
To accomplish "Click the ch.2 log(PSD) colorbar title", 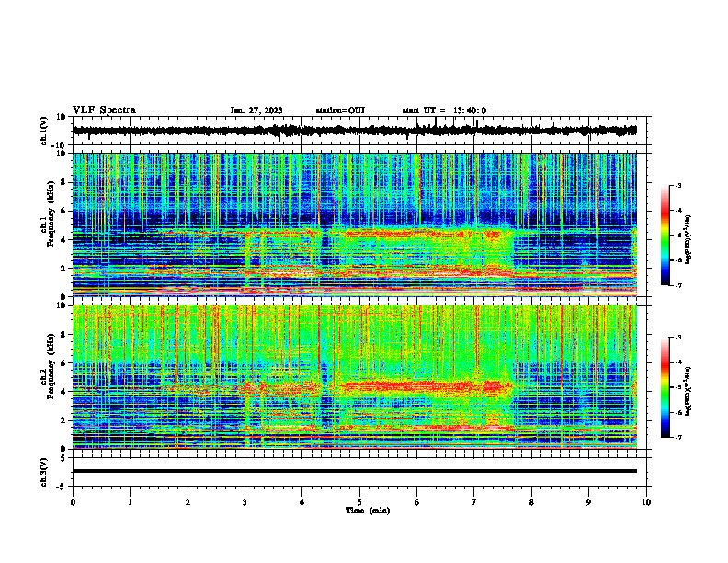I will (688, 391).
